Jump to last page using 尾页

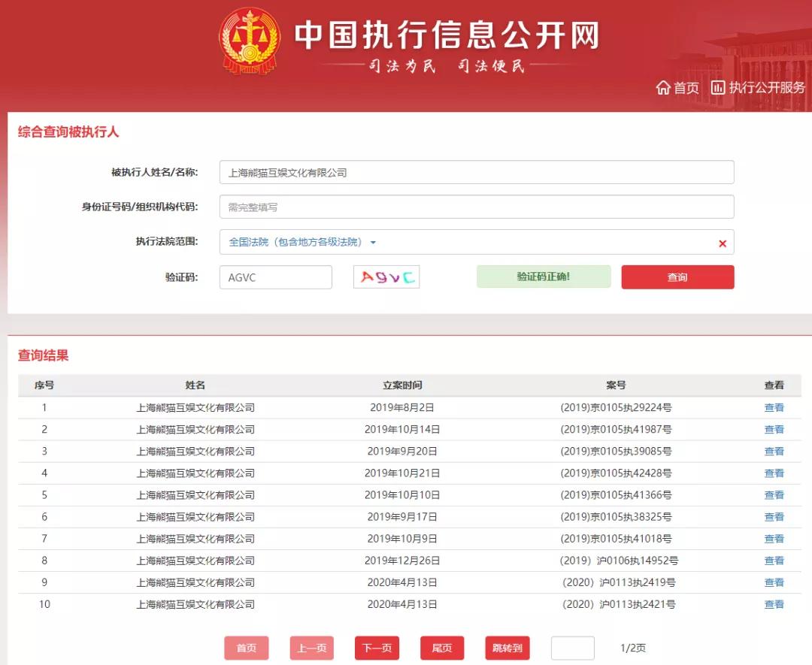point(442,648)
